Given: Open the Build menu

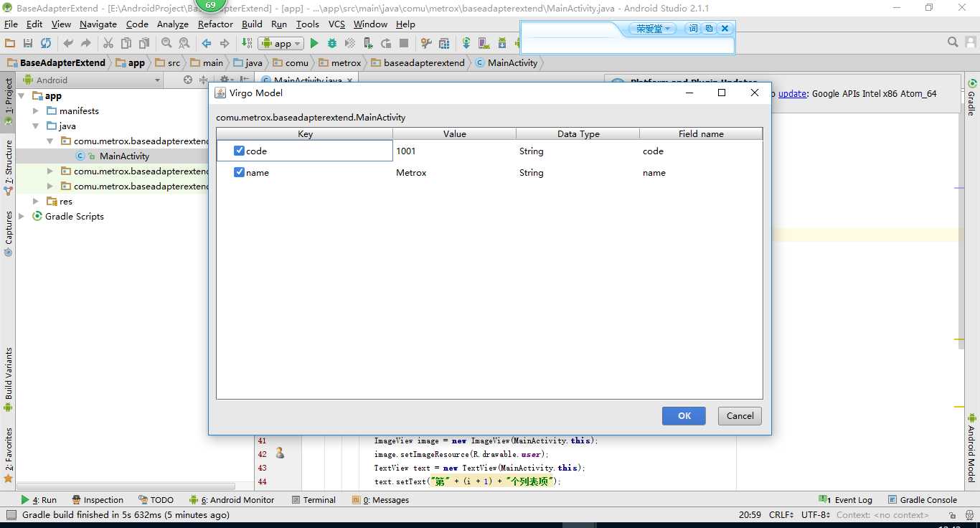Looking at the screenshot, I should point(252,24).
